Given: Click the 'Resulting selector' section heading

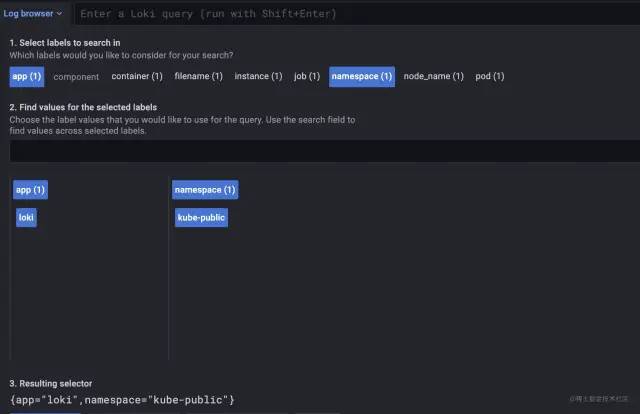Looking at the screenshot, I should (x=51, y=384).
